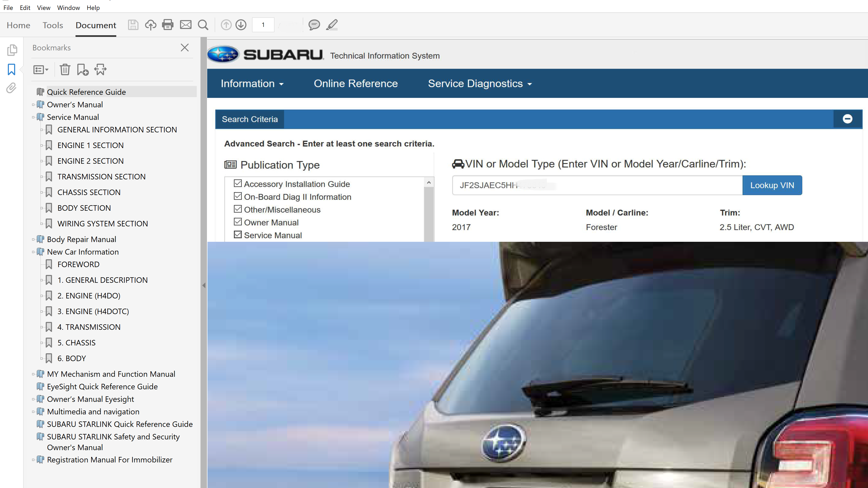
Task: Select the highlighter pen tool
Action: (332, 25)
